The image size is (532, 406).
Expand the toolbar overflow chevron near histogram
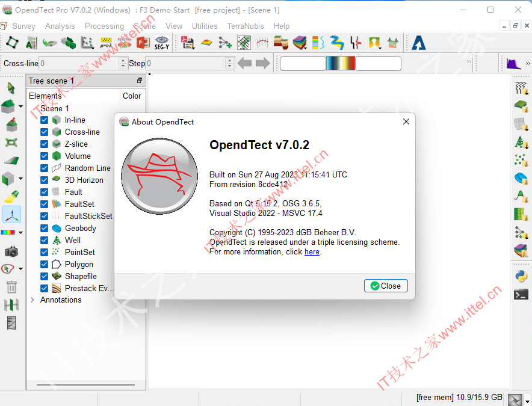[528, 63]
